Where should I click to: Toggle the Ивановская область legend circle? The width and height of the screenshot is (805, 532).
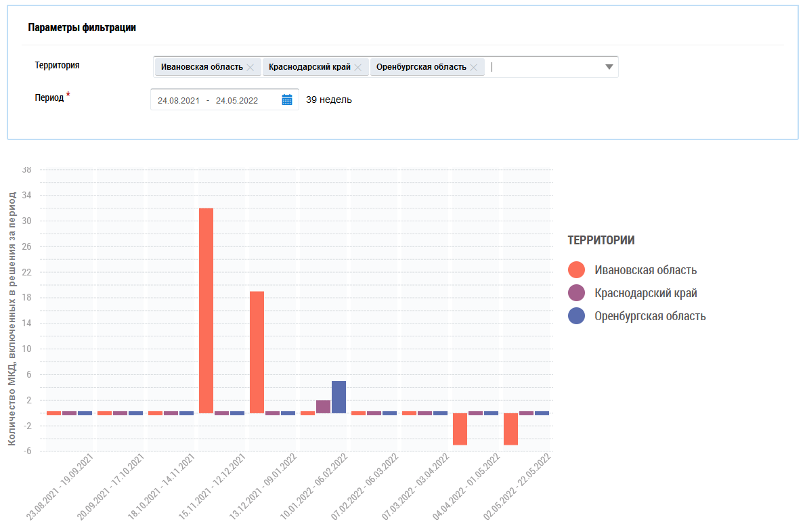click(x=577, y=270)
